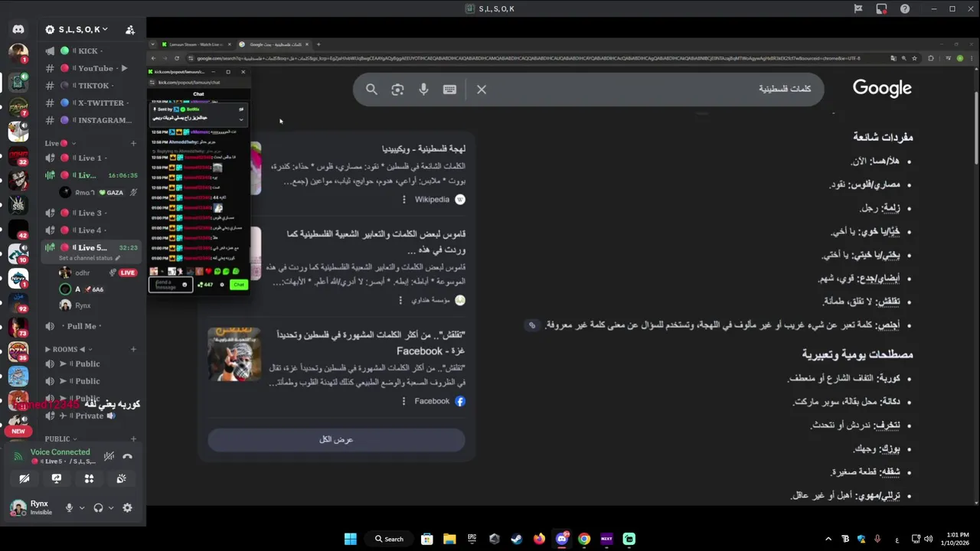Screen dimensions: 980x551
Task: Click the taskbar Search box
Action: pyautogui.click(x=389, y=539)
